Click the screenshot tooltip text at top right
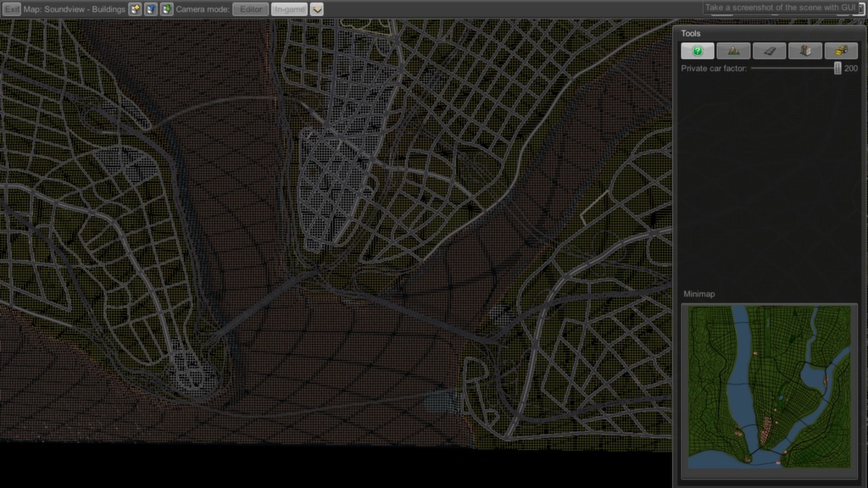 point(782,8)
